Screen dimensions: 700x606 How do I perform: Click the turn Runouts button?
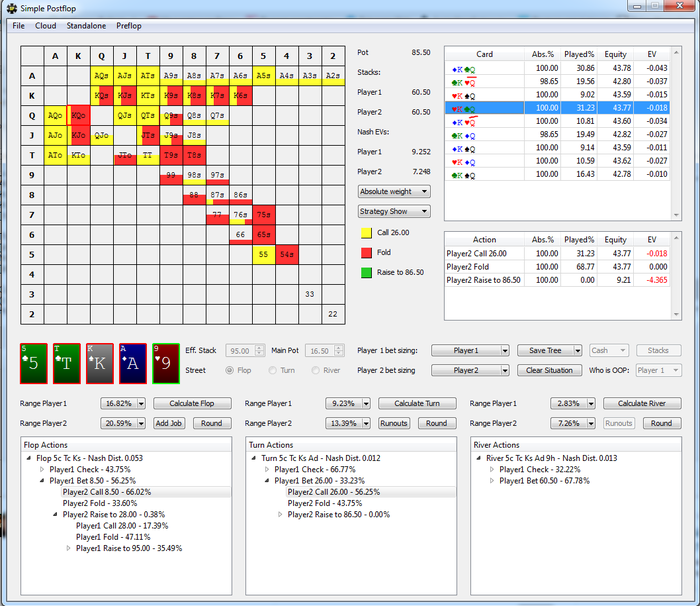point(394,423)
